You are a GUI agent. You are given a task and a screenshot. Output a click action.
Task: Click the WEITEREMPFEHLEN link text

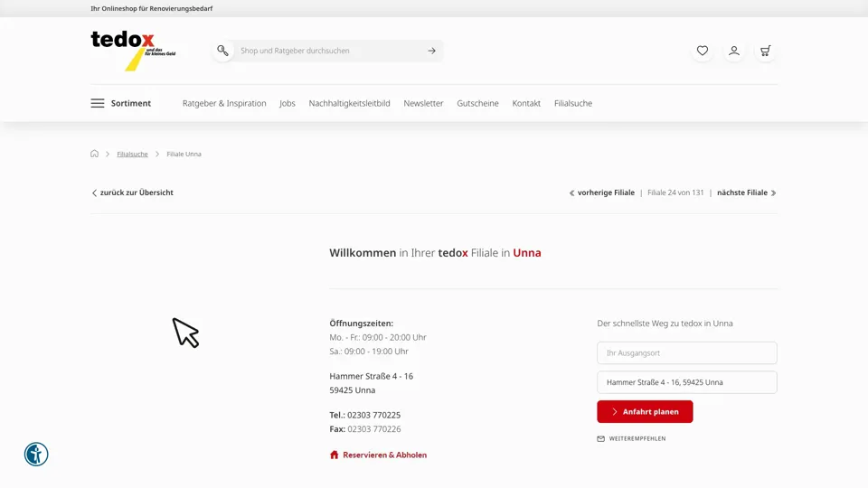[x=637, y=439]
